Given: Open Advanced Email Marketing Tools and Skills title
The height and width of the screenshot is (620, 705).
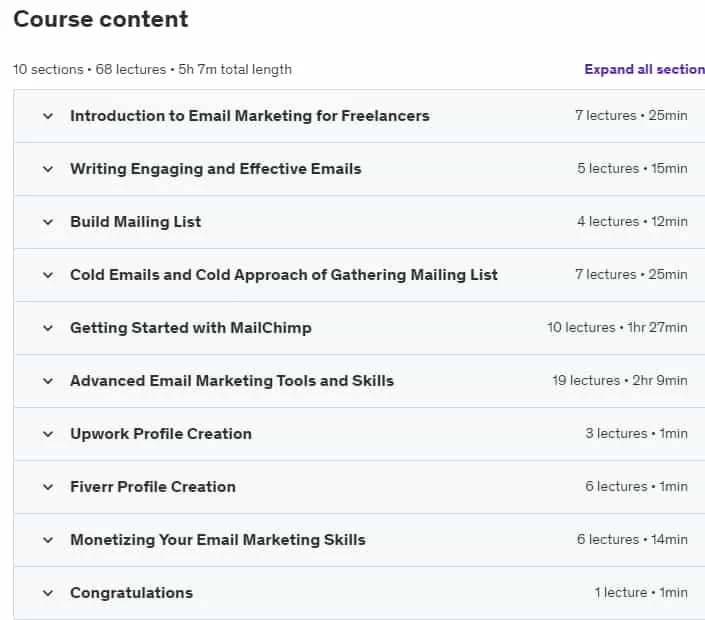Looking at the screenshot, I should coord(232,381).
